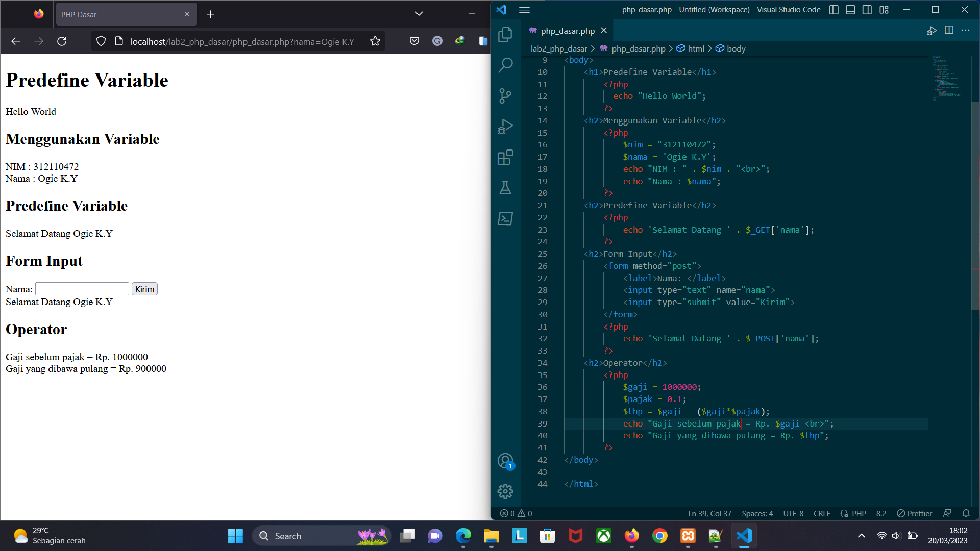Viewport: 980px width, 551px height.
Task: Run the PHP file using the editor run icon
Action: coord(932,31)
